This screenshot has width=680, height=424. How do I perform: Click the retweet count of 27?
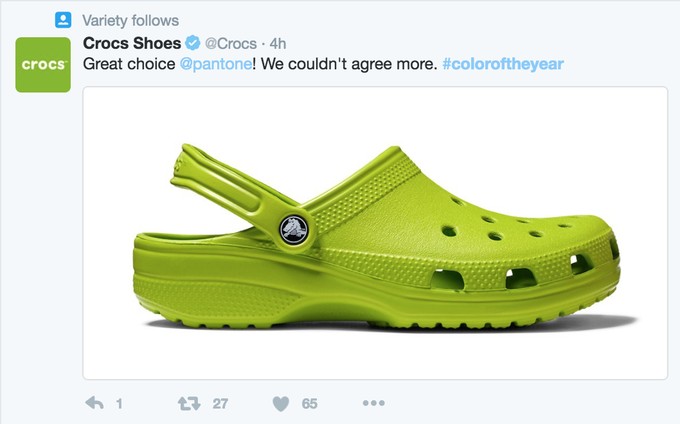tap(220, 404)
